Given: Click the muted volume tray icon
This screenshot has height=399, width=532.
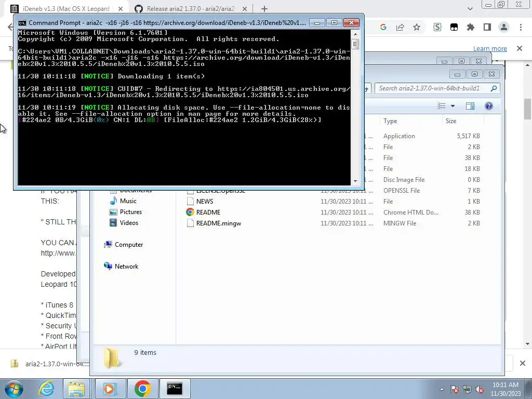Looking at the screenshot, I should 480,389.
